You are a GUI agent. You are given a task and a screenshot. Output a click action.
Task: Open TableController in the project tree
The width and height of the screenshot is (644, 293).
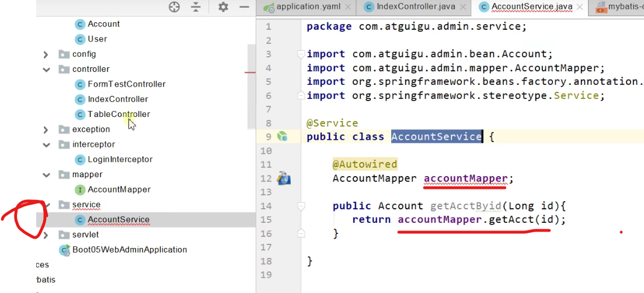119,115
